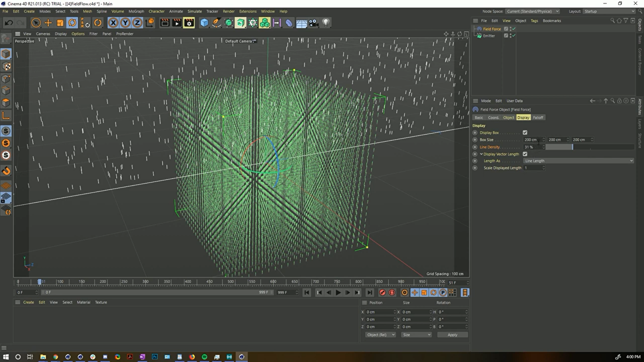Click the Play button on timeline

[338, 292]
